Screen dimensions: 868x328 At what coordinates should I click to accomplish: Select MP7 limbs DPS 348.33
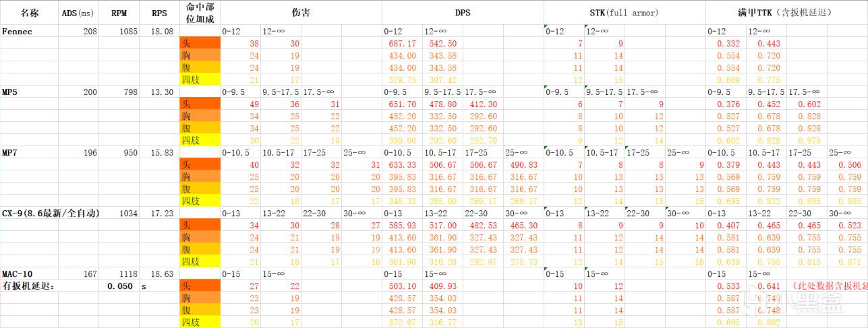coord(403,201)
